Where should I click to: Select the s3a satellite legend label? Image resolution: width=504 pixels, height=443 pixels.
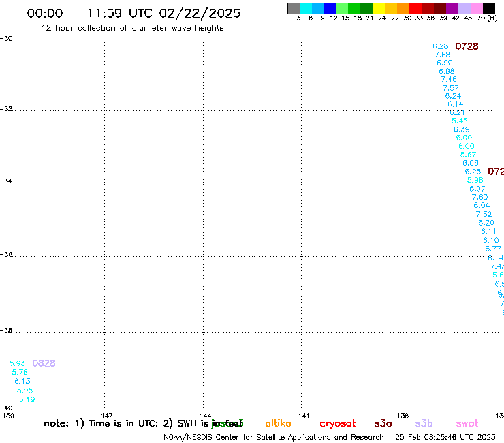pos(383,424)
